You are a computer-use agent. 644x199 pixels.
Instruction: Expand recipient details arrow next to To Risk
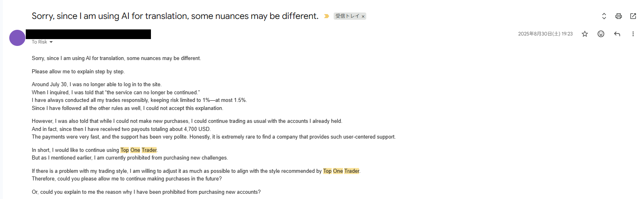(x=51, y=42)
